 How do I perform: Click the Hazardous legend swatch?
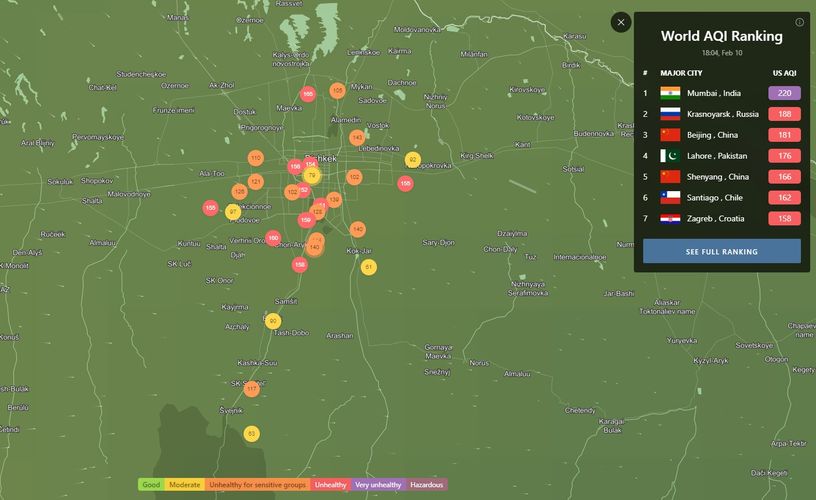(426, 485)
